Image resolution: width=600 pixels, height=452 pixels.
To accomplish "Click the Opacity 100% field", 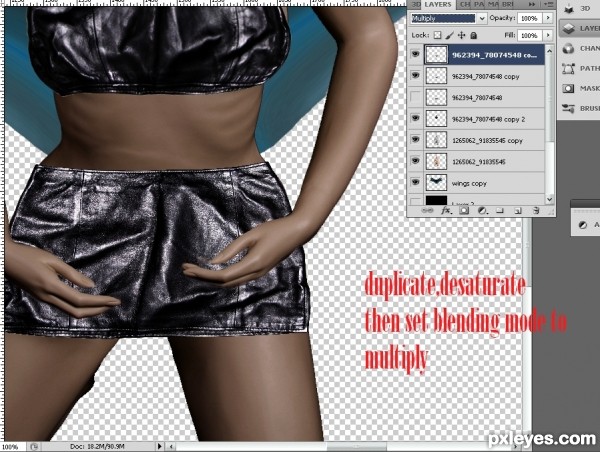I will pos(530,18).
